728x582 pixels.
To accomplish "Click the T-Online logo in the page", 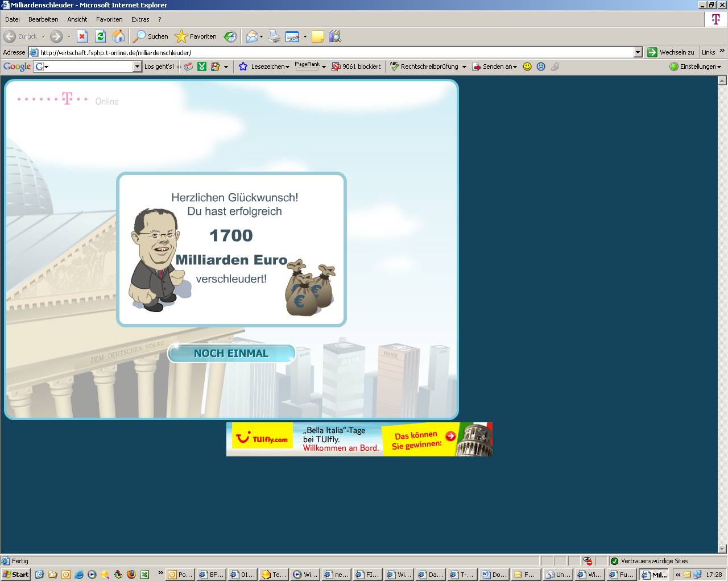I will tap(68, 99).
